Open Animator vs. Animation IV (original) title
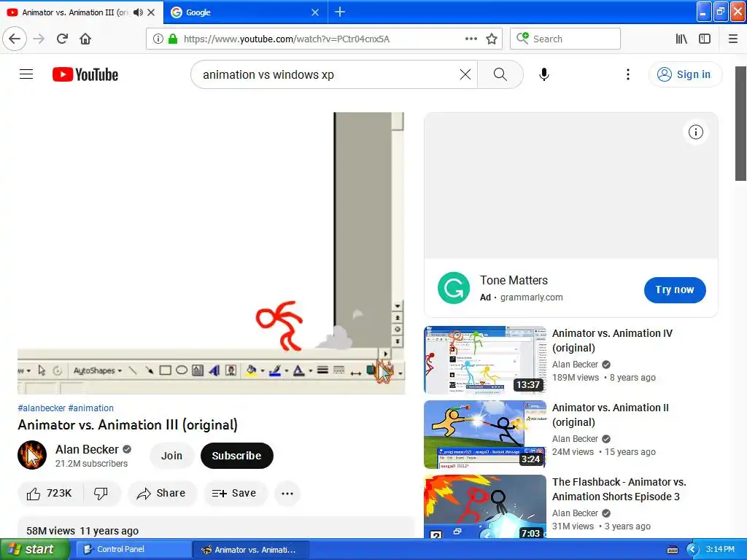Image resolution: width=747 pixels, height=560 pixels. (x=612, y=341)
